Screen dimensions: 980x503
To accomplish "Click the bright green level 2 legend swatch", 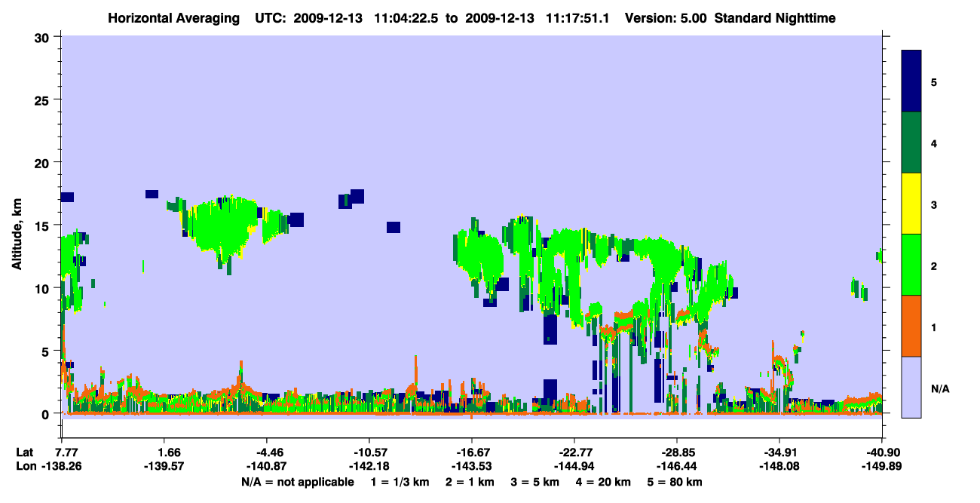I will 911,265.
